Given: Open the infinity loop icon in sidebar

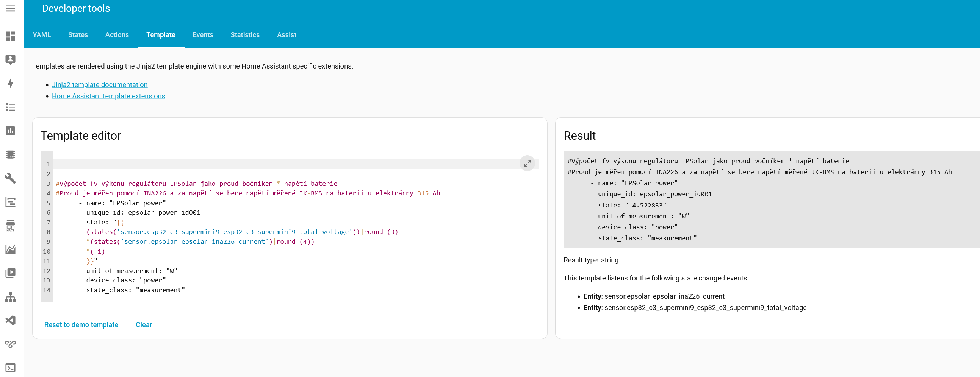Looking at the screenshot, I should tap(11, 344).
